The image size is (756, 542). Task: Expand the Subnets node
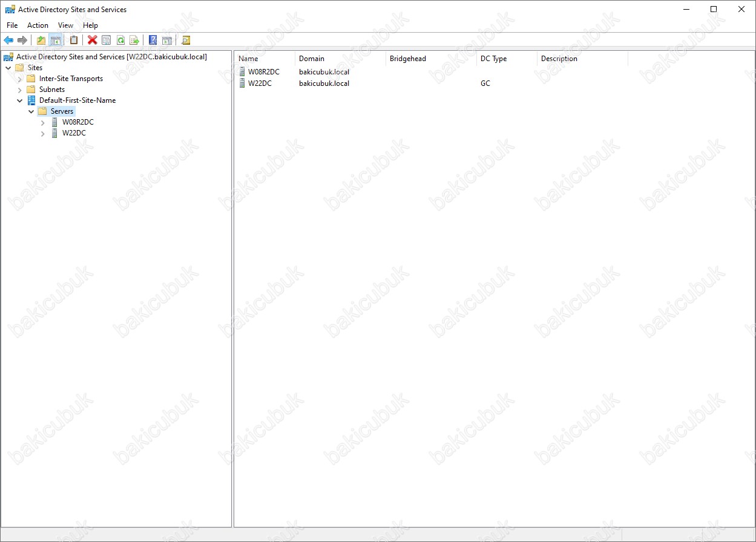pyautogui.click(x=20, y=90)
